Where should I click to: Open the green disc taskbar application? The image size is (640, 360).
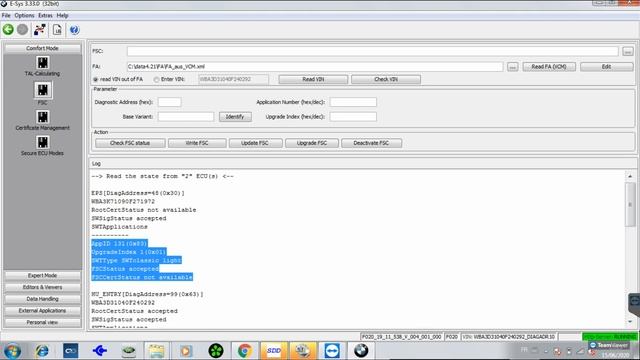click(129, 351)
